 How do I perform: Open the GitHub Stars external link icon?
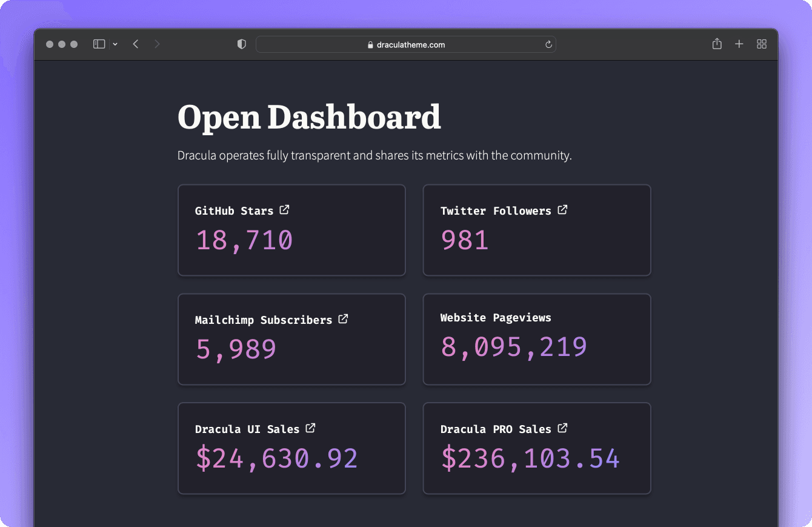coord(284,209)
